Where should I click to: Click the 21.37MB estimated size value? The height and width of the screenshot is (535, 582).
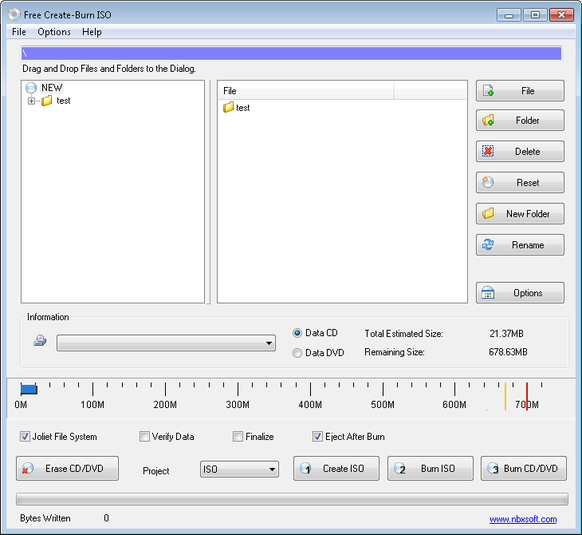coord(506,333)
